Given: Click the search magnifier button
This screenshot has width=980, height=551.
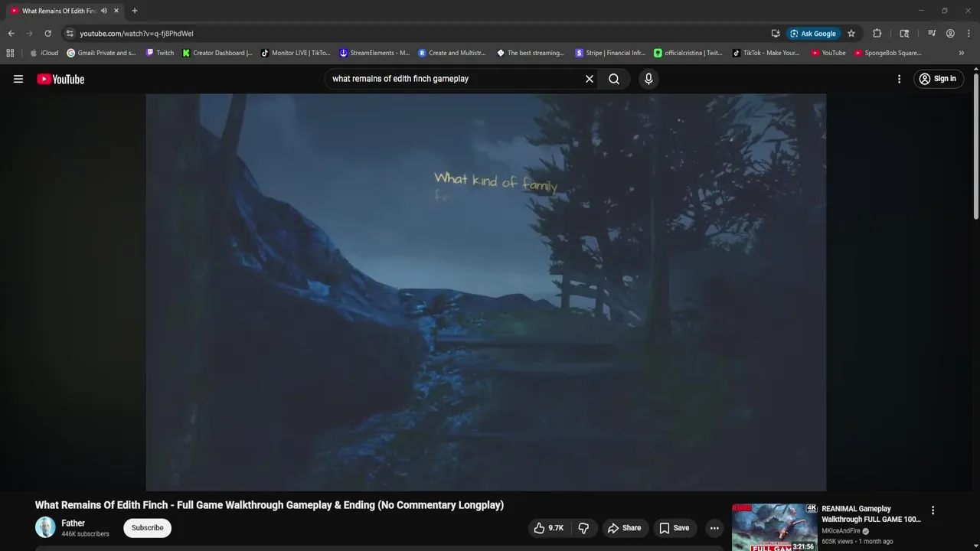Looking at the screenshot, I should pos(614,79).
